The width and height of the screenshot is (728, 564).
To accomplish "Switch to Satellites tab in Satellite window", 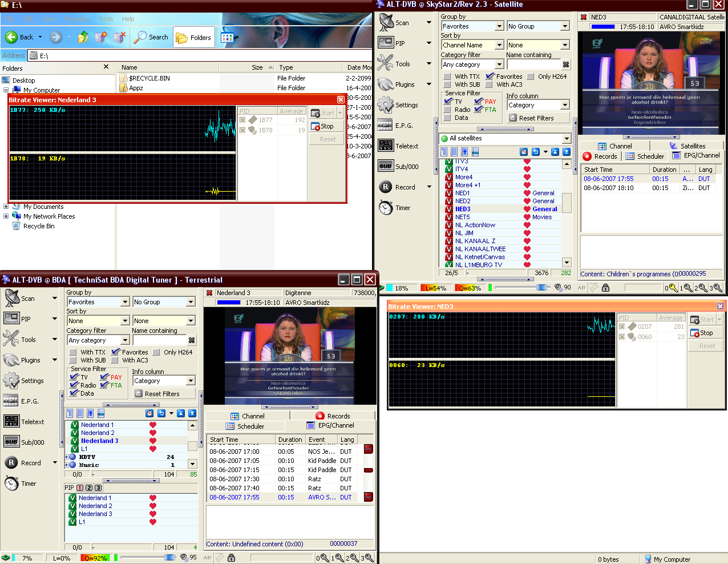I will coord(687,146).
